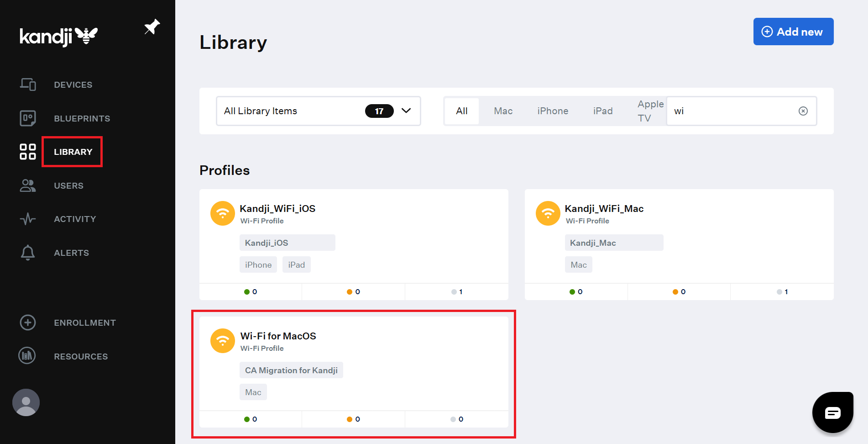Click the Library page heading
Viewport: 868px width, 444px height.
[233, 42]
